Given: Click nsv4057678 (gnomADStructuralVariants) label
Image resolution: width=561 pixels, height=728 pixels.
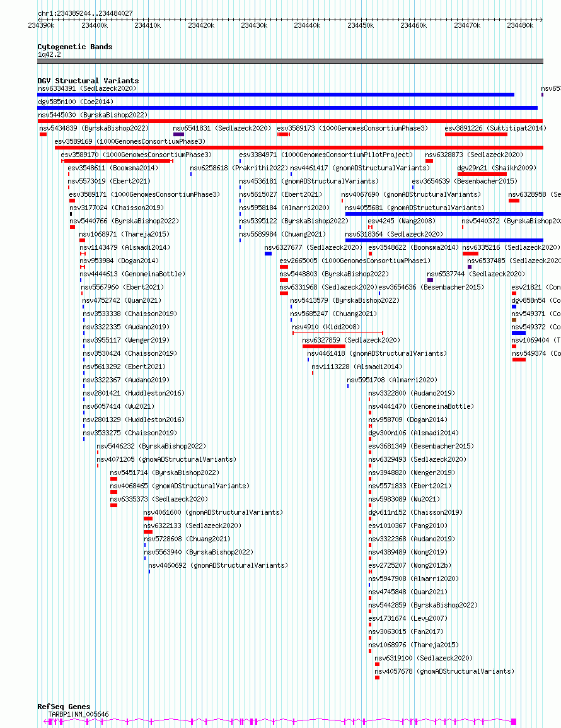Looking at the screenshot, I should (444, 671).
